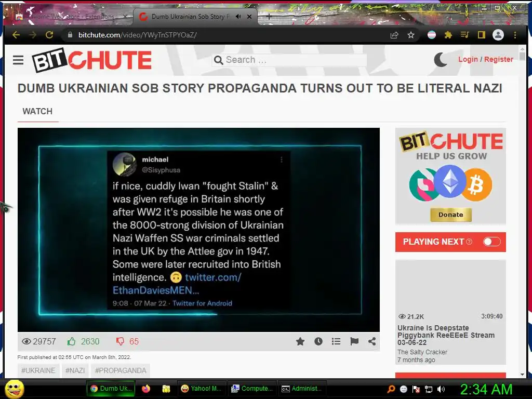Open the smiley Start button
Image resolution: width=532 pixels, height=399 pixels.
coord(15,389)
